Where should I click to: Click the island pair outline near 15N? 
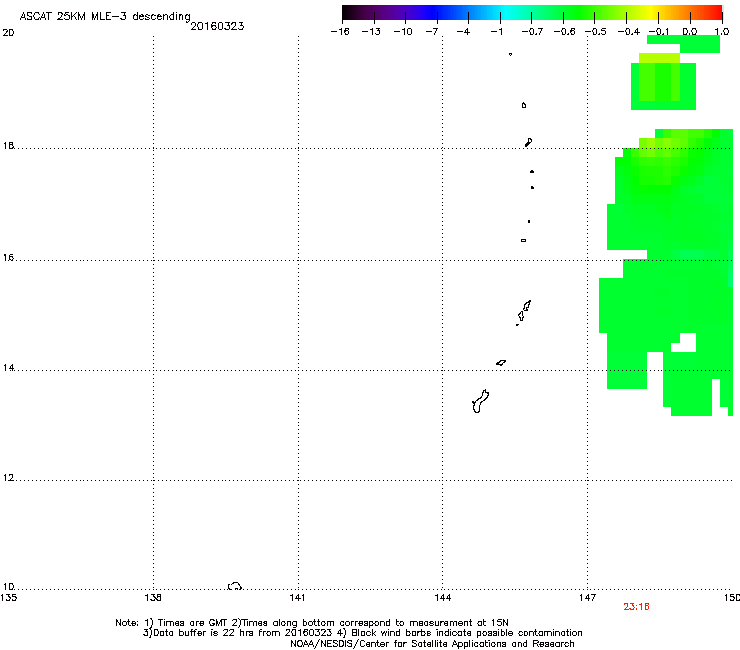[523, 312]
